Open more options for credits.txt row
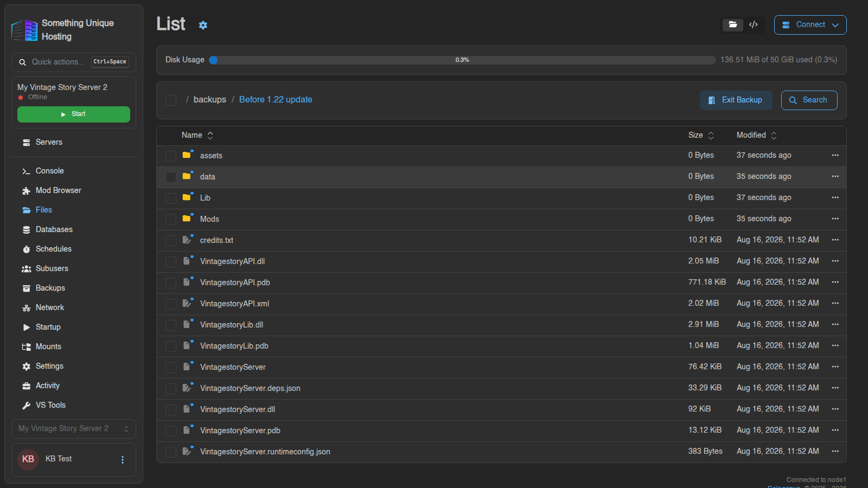This screenshot has height=488, width=868. (x=835, y=240)
